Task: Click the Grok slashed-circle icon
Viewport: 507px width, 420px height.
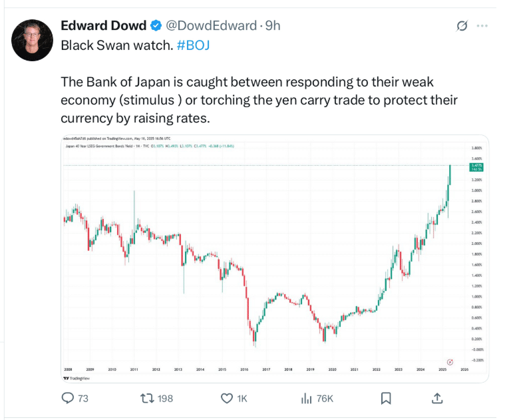Action: [x=460, y=26]
